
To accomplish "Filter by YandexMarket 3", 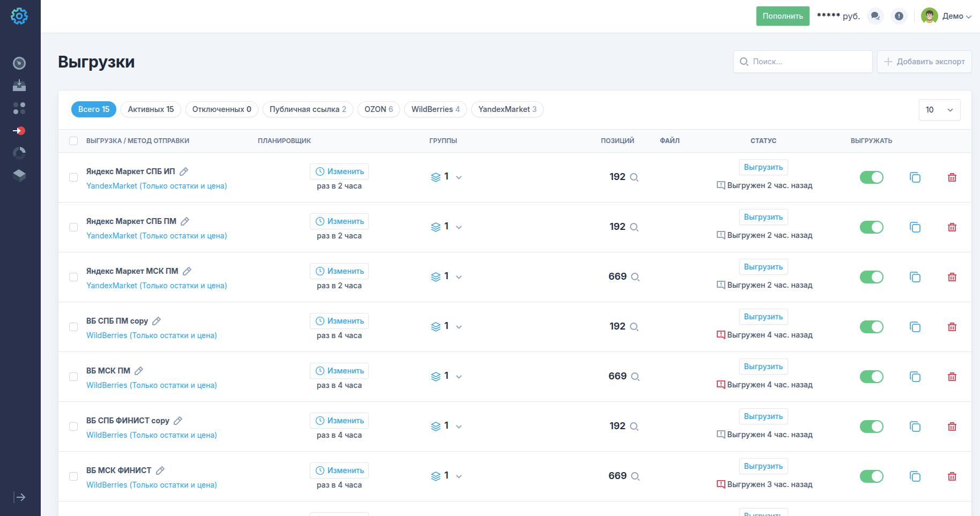I will pyautogui.click(x=507, y=109).
